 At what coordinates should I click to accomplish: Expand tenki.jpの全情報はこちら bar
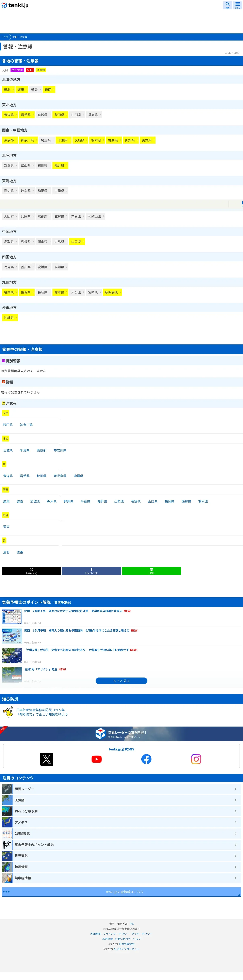pyautogui.click(x=121, y=892)
